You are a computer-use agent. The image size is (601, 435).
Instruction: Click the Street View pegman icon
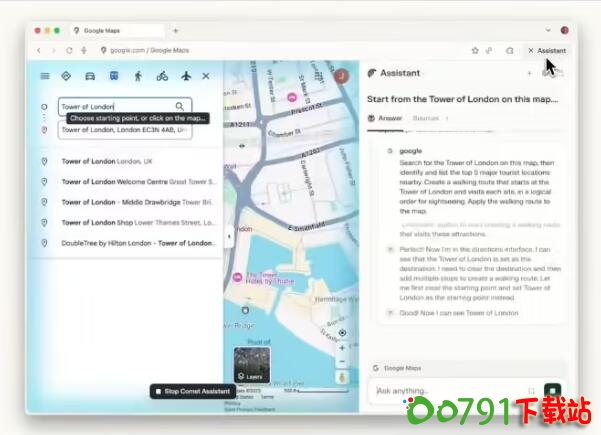(342, 378)
